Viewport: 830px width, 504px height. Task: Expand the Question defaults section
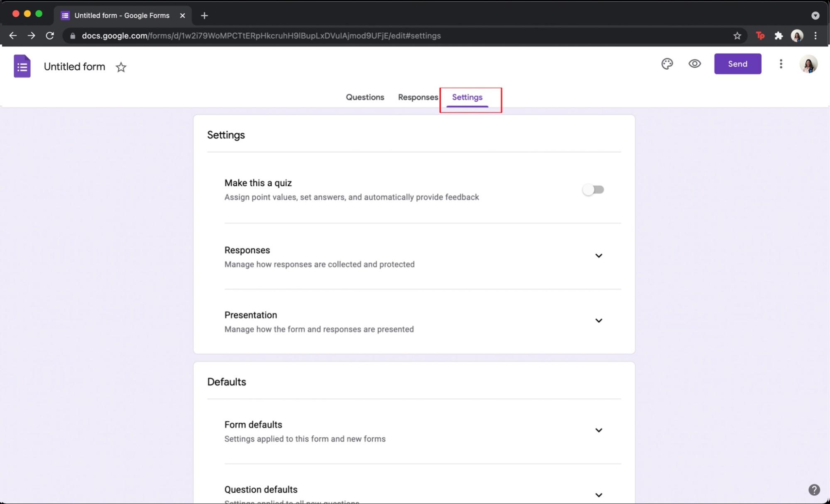[x=599, y=494]
